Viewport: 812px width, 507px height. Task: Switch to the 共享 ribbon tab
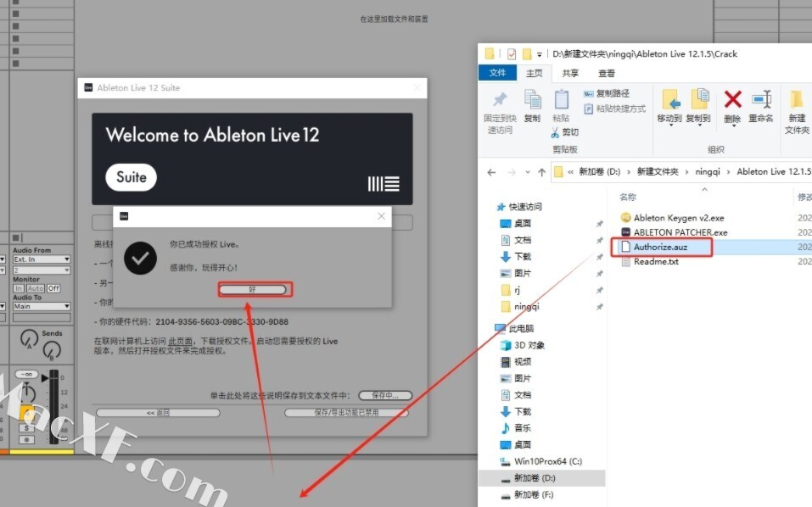point(570,74)
